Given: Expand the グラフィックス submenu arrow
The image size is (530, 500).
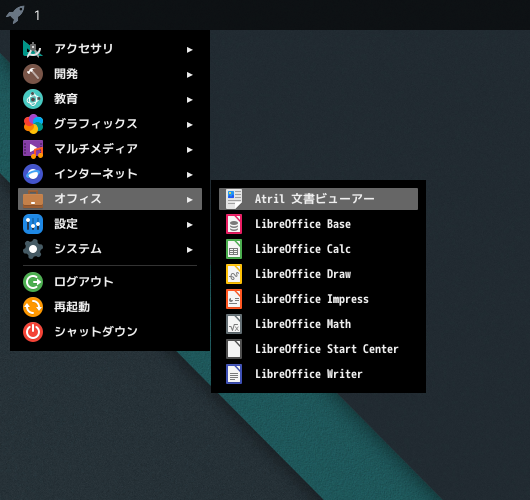Looking at the screenshot, I should [x=190, y=125].
